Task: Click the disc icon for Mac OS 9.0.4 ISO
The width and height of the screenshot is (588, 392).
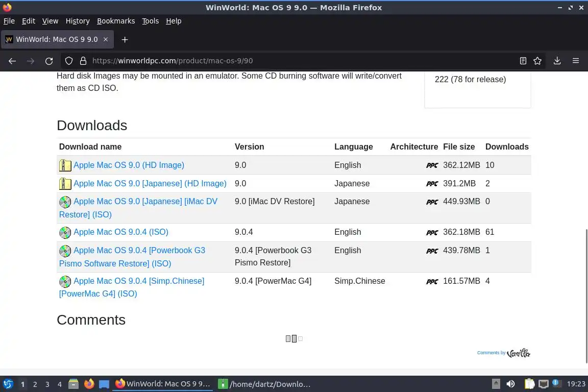Action: pos(65,233)
